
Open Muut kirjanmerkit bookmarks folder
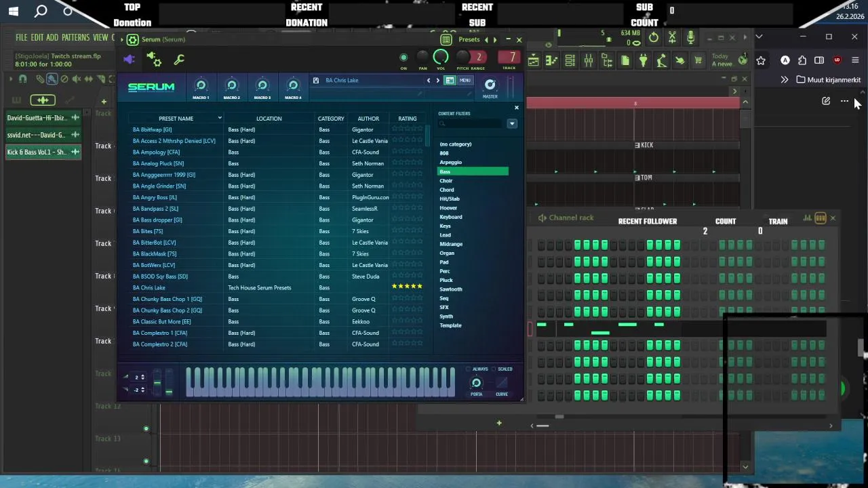[x=828, y=80]
